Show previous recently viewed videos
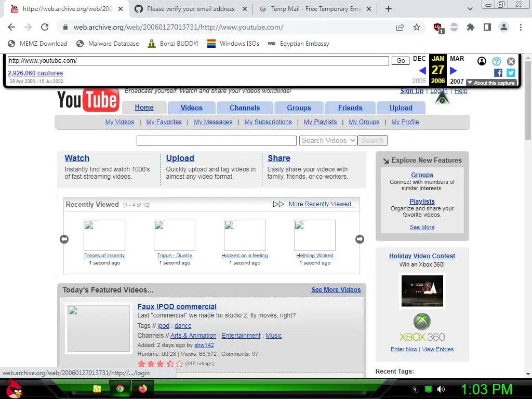532x399 pixels. click(64, 239)
